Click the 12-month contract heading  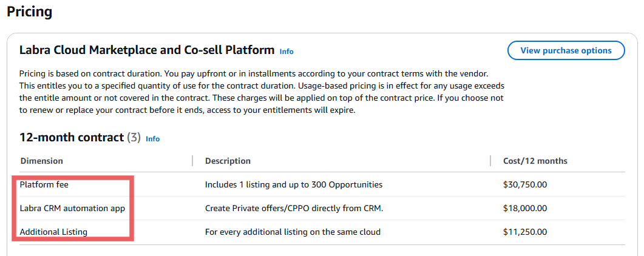point(72,138)
